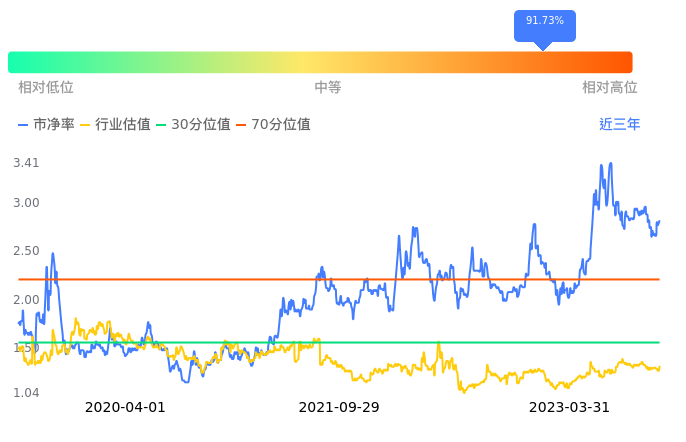The image size is (686, 442).
Task: Open the 近三年 time range selector
Action: point(619,125)
